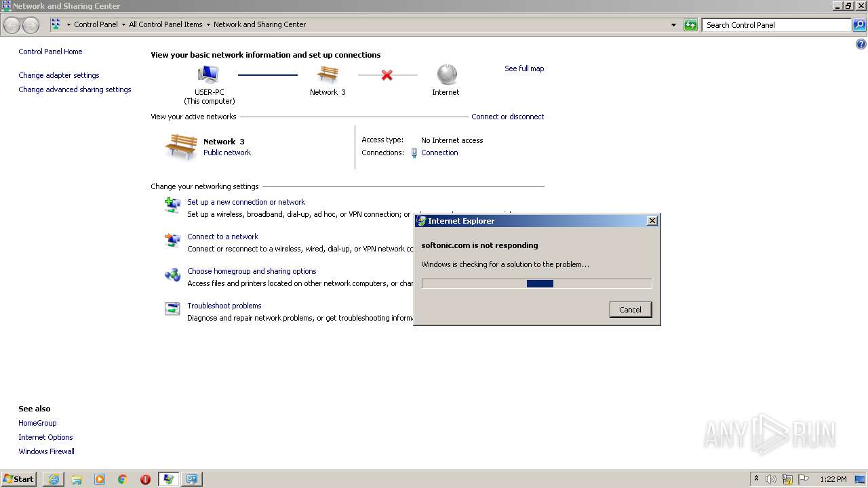Click the homegroup and sharing options icon

[x=172, y=274]
